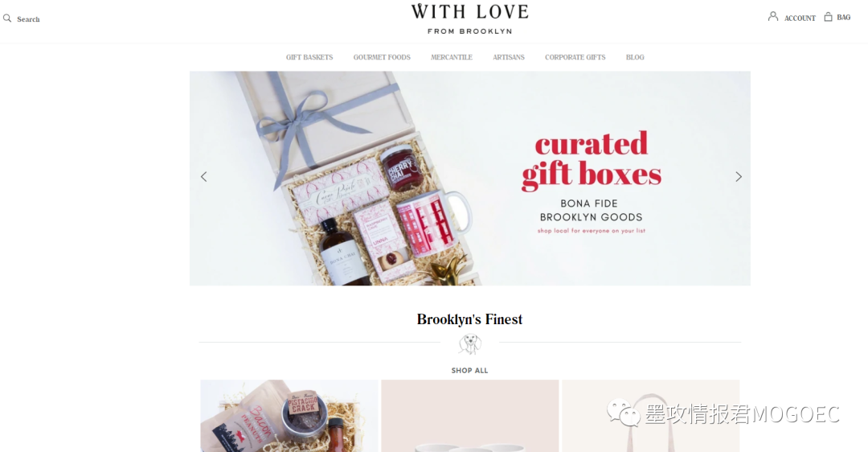
Task: Click the dog illustration under Brooklyn's Finest
Action: pos(470,344)
